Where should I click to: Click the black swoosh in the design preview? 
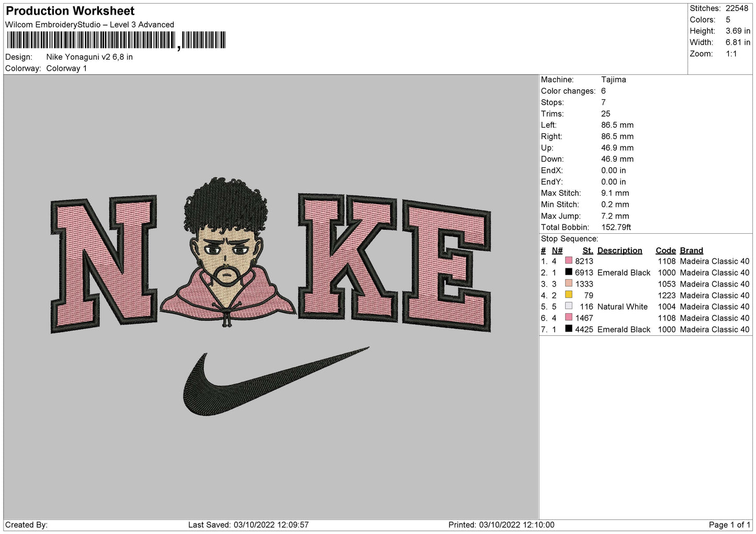[276, 382]
